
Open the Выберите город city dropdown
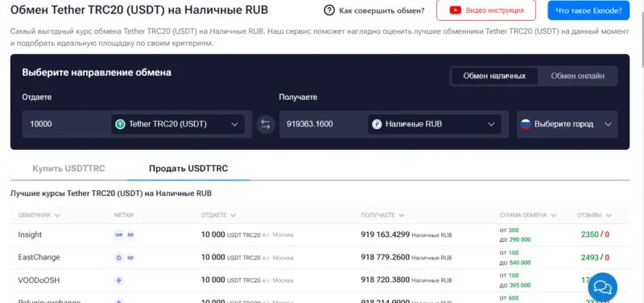click(x=568, y=124)
